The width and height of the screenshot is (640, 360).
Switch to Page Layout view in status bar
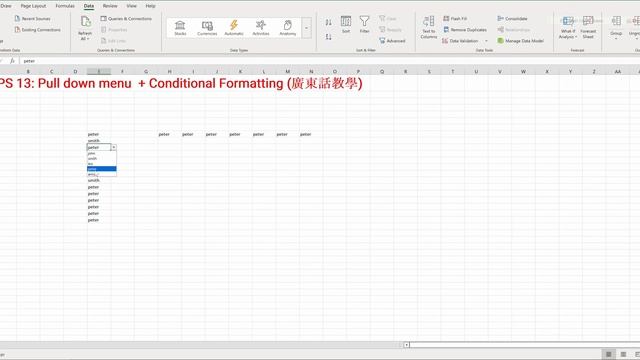click(x=623, y=354)
